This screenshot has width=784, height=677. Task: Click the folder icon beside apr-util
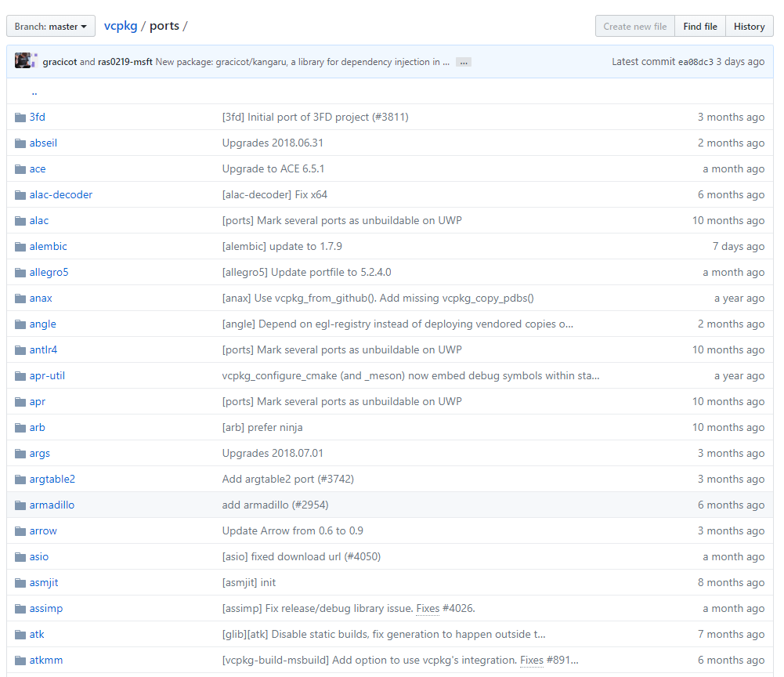coord(20,376)
